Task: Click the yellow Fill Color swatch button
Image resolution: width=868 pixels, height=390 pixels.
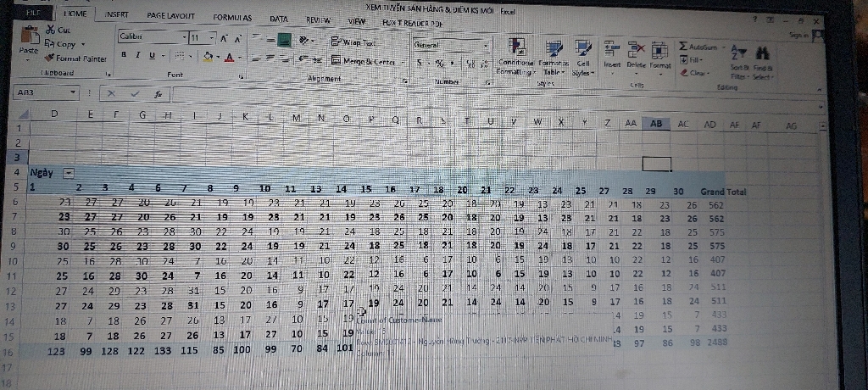Action: (x=208, y=57)
